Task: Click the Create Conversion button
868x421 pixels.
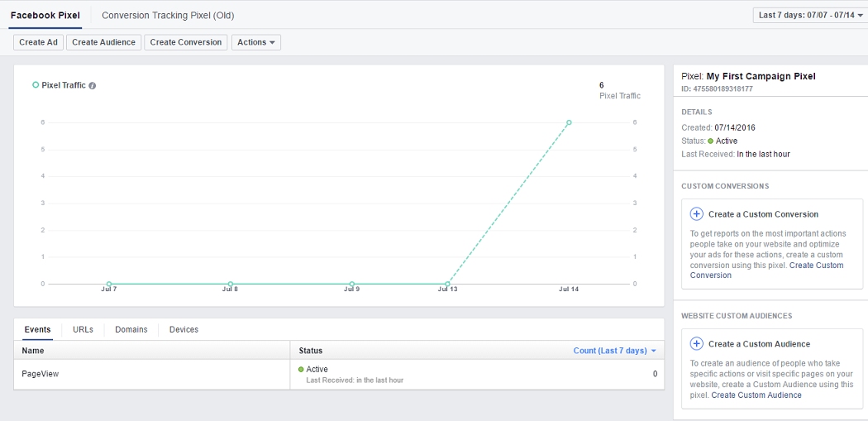Action: 185,42
